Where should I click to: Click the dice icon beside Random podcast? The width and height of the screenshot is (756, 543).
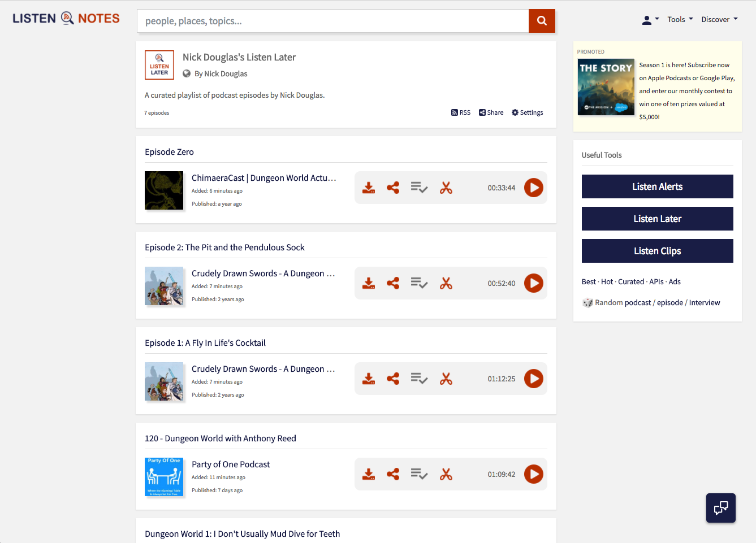pyautogui.click(x=587, y=303)
